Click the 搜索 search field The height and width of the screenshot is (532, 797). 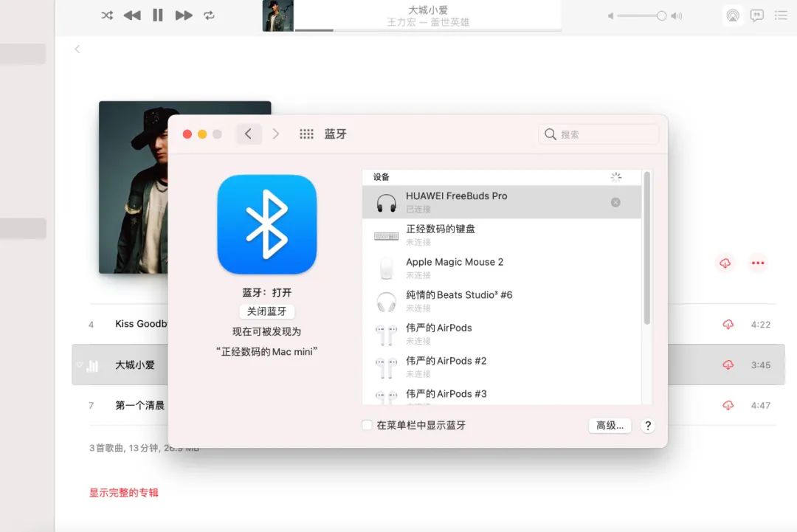point(598,134)
